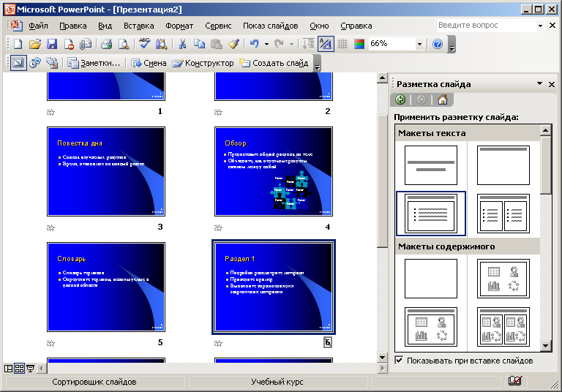This screenshot has height=392, width=562.
Task: Open the Вставка menu
Action: [x=139, y=26]
